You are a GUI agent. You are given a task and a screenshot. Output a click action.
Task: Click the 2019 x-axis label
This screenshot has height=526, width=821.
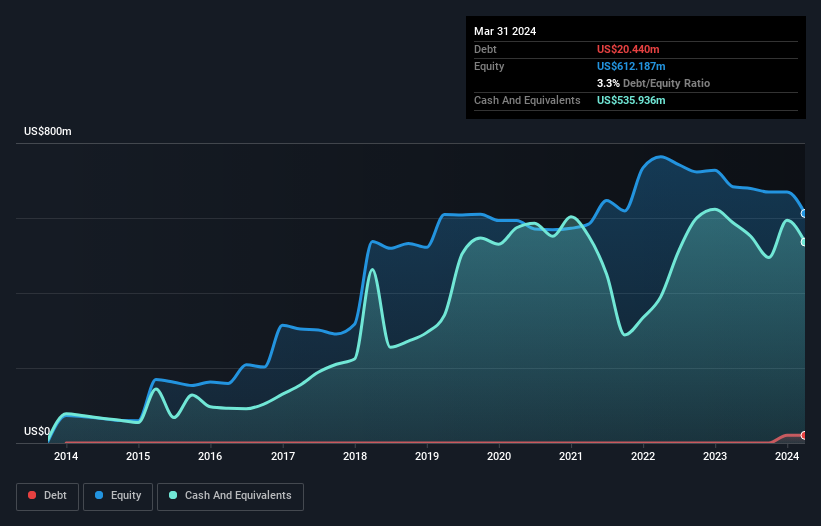pos(427,456)
